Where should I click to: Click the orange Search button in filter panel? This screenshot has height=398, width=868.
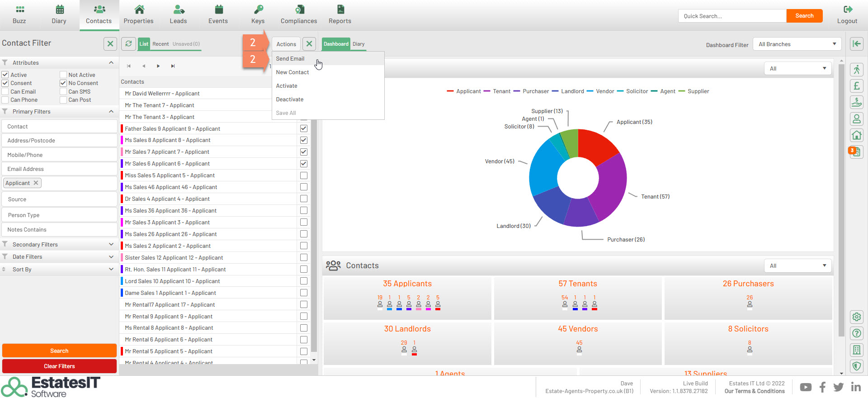click(59, 351)
